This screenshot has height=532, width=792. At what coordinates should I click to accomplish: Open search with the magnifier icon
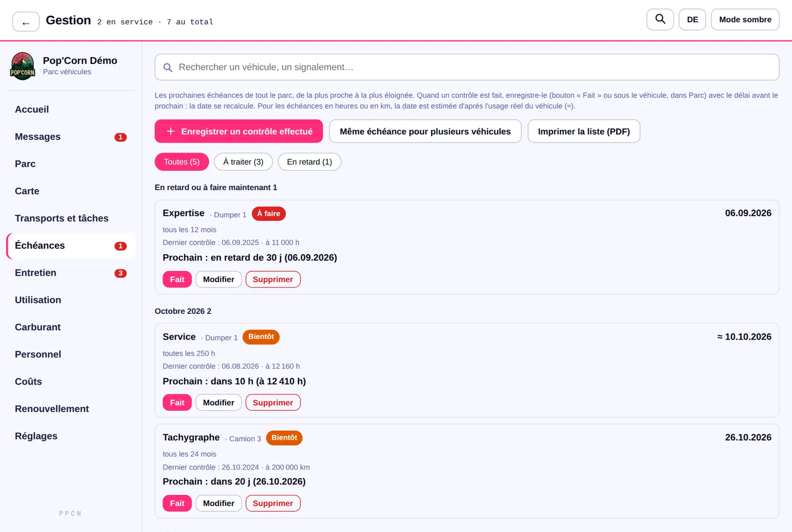click(660, 19)
